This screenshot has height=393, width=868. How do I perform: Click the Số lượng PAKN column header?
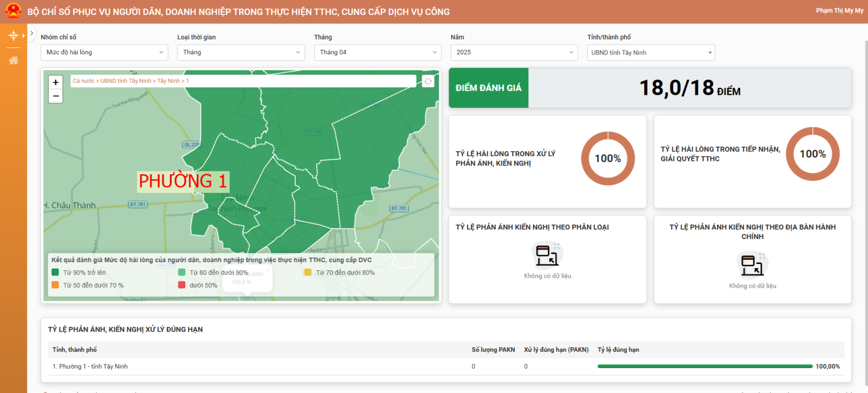493,350
